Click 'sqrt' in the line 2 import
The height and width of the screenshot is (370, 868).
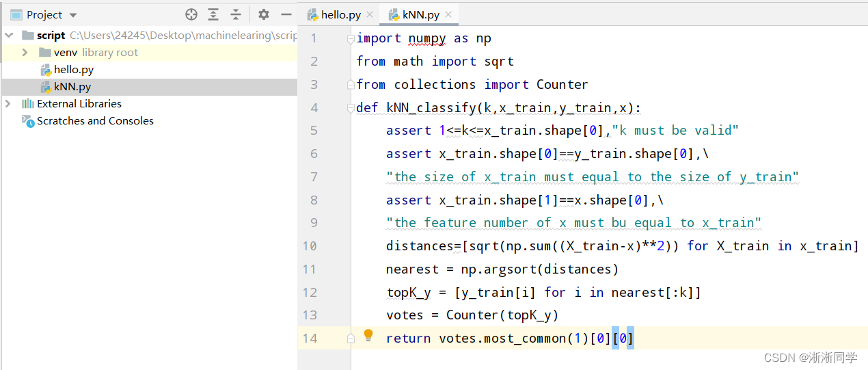(499, 62)
